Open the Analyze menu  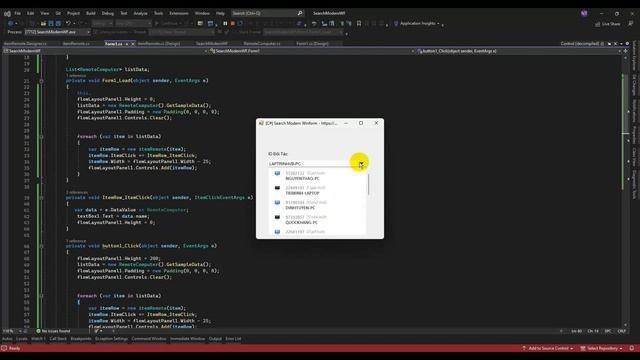[140, 13]
